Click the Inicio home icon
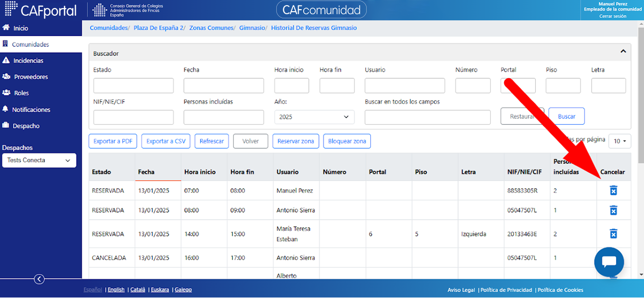The image size is (644, 298). (6, 28)
